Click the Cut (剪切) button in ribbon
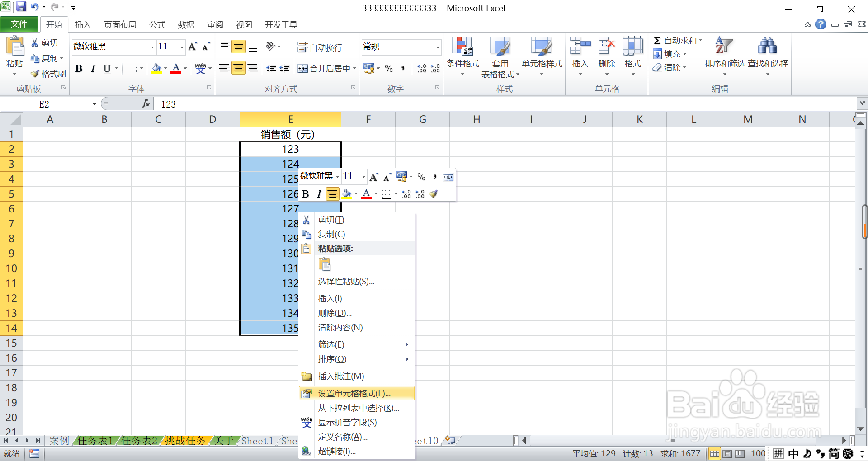The width and height of the screenshot is (868, 461). [44, 43]
